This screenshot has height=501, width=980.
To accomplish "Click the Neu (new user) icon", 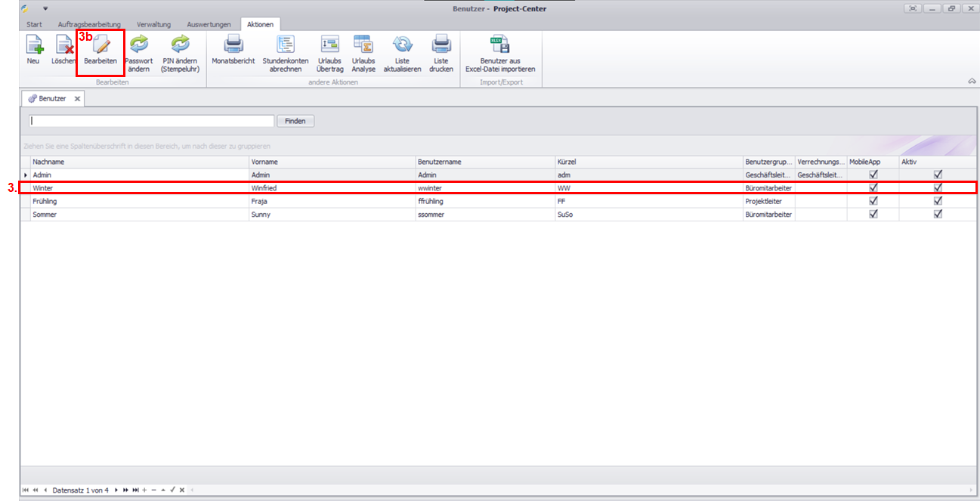I will tap(33, 46).
